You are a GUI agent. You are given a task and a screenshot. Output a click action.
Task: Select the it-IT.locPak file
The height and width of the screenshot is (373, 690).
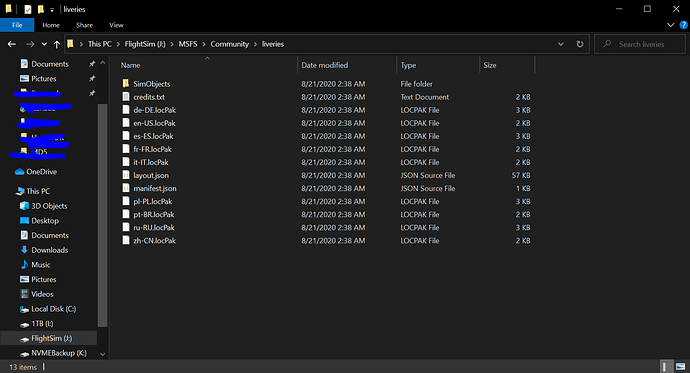coord(150,162)
